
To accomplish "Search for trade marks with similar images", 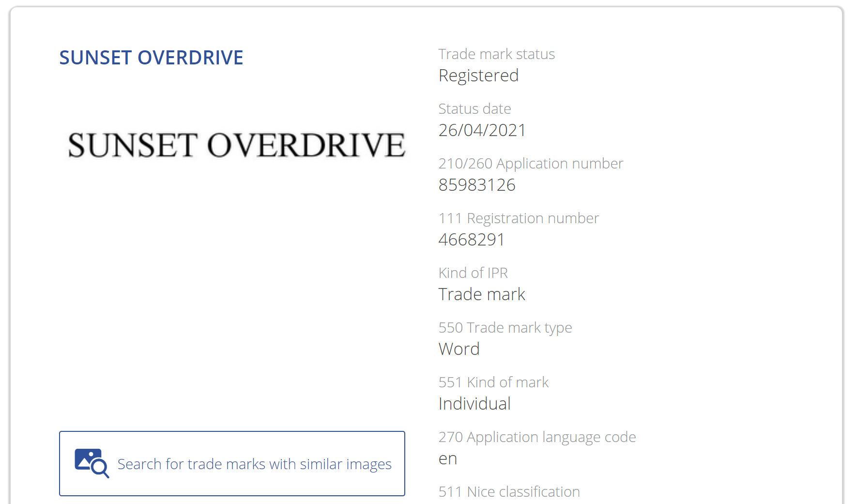I will click(x=232, y=463).
